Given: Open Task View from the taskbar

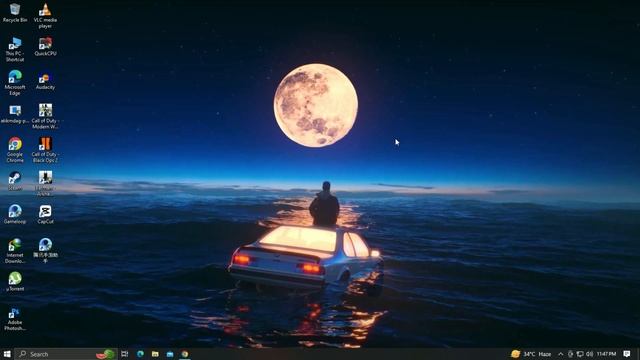Looking at the screenshot, I should pyautogui.click(x=125, y=354).
